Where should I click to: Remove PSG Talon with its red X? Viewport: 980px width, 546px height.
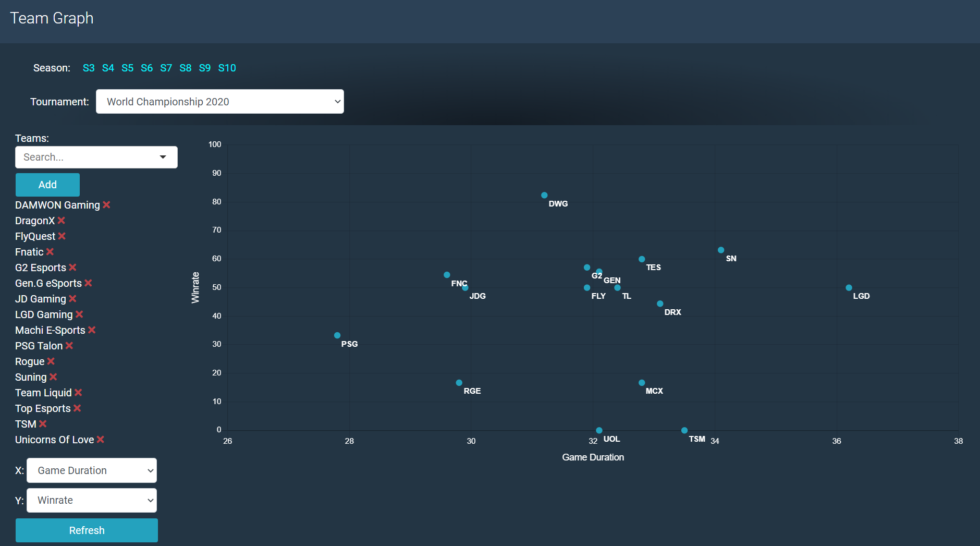pos(69,346)
